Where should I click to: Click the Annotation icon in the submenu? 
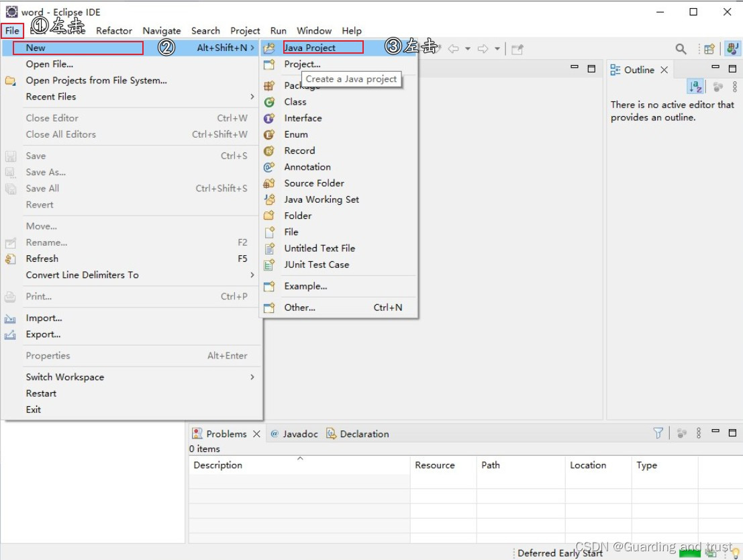click(269, 167)
